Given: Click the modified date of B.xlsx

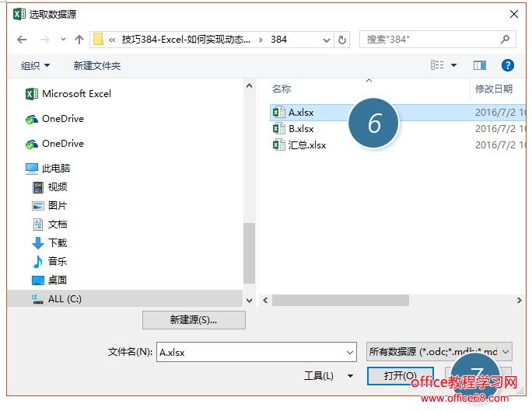Looking at the screenshot, I should pos(500,129).
